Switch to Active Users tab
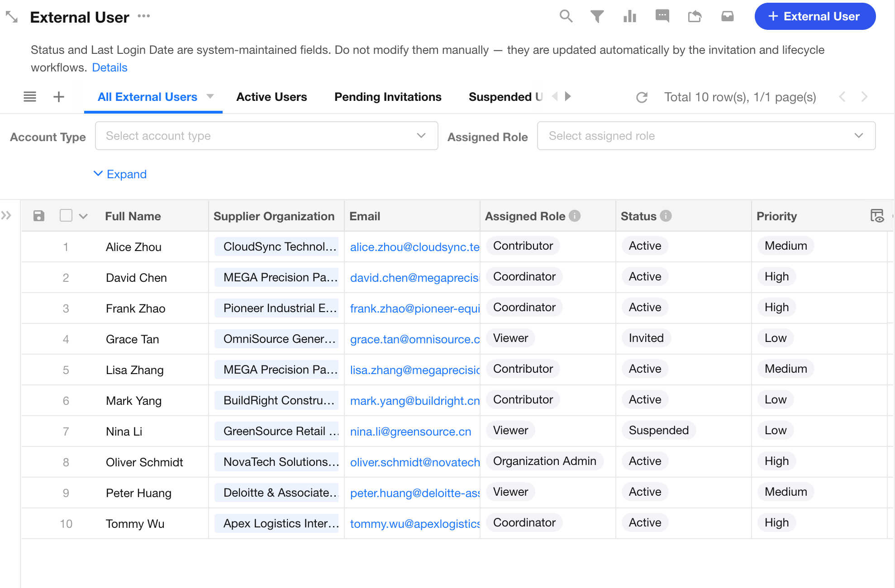This screenshot has width=895, height=588. pos(271,97)
